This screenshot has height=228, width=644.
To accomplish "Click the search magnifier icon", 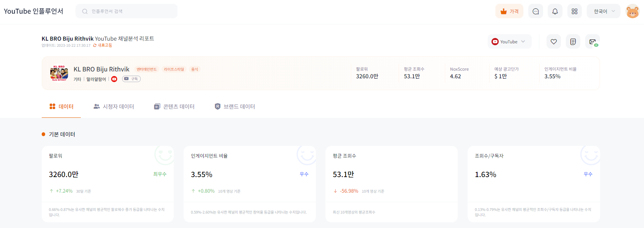I will coord(85,11).
